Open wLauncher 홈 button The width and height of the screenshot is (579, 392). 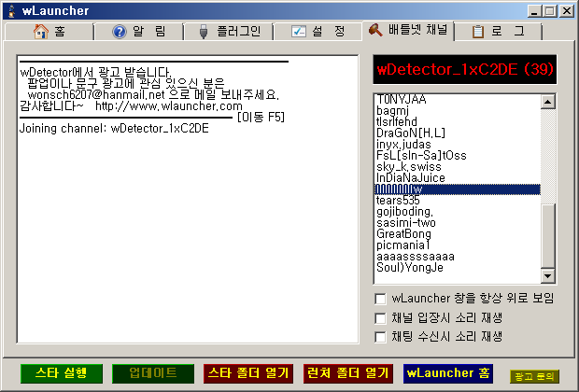pos(448,373)
